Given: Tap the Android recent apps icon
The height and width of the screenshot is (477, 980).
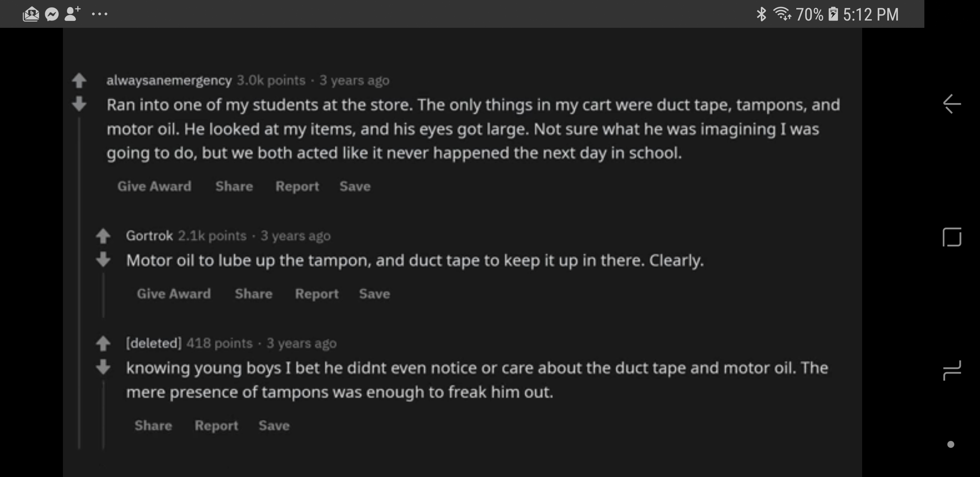Looking at the screenshot, I should point(952,370).
